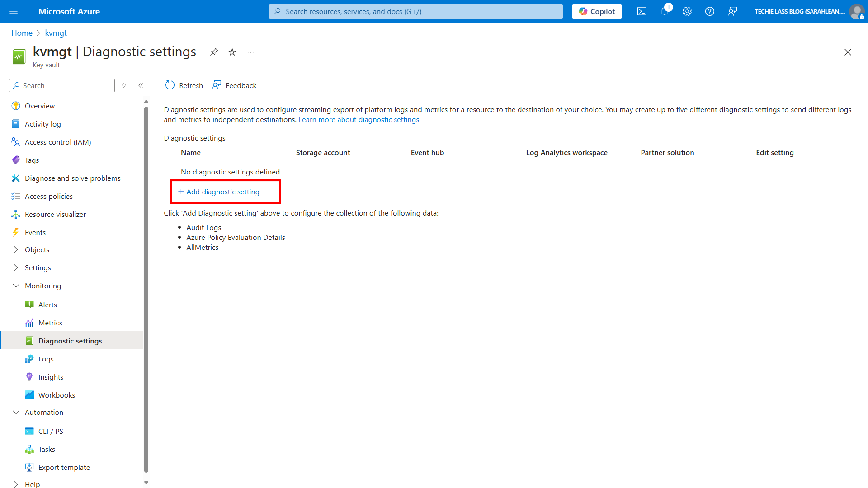Open Learn more about diagnostic settings
Screen dimensions: 868x488
pyautogui.click(x=359, y=119)
